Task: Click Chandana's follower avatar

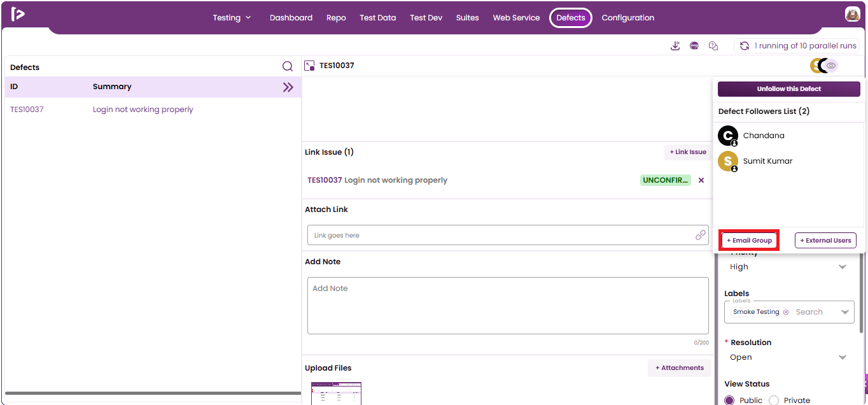Action: pos(728,136)
